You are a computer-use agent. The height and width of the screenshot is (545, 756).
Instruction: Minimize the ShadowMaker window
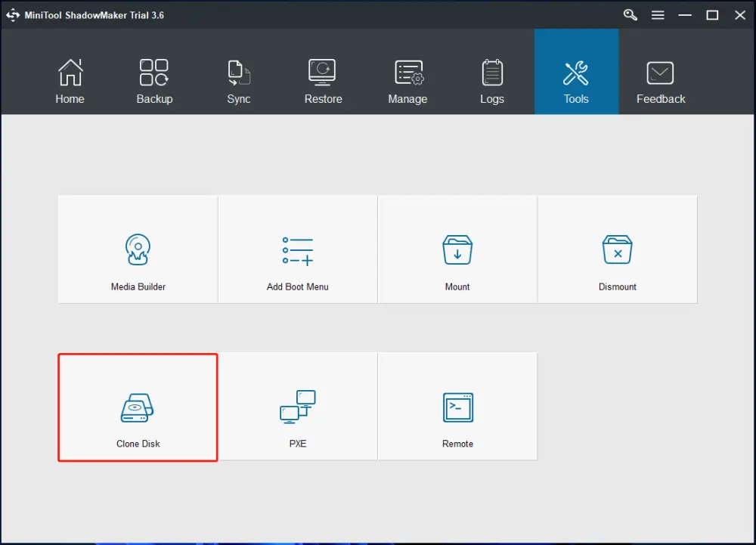click(x=685, y=15)
